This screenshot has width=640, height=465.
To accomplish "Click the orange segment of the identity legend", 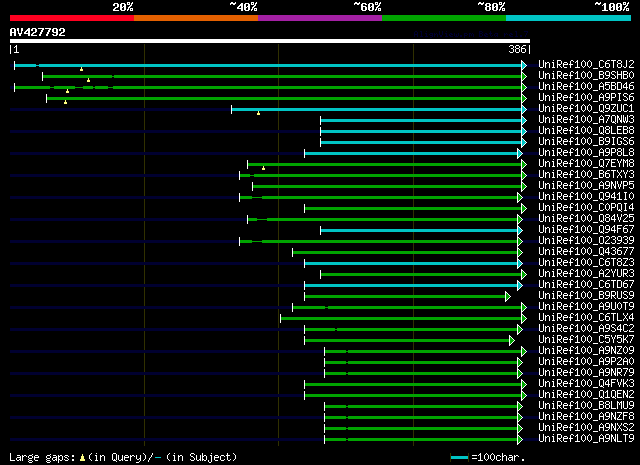I will [x=196, y=18].
